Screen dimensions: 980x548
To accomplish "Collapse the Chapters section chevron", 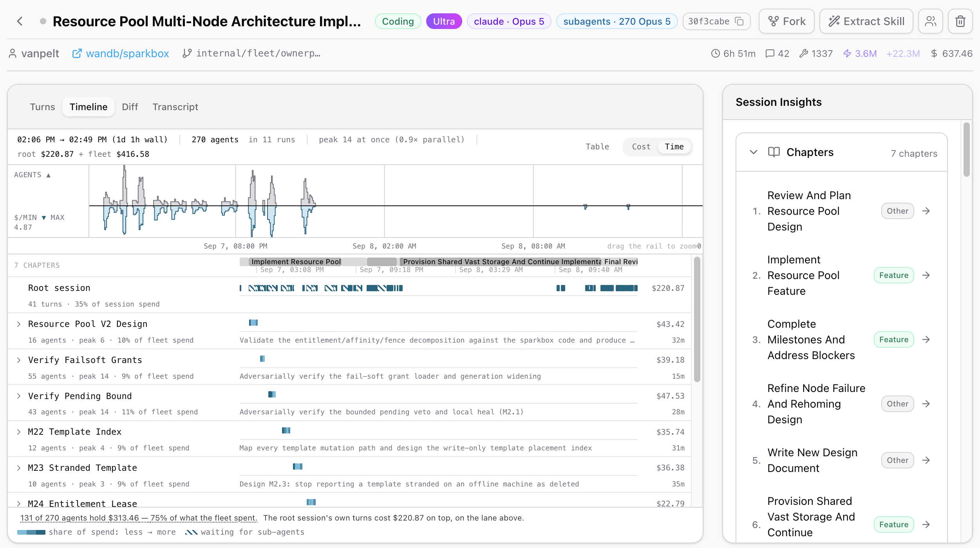I will click(754, 152).
